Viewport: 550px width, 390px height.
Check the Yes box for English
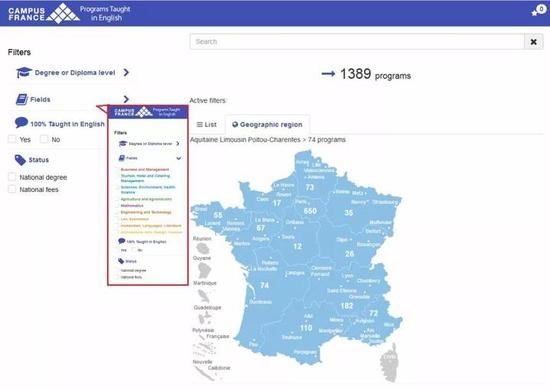(12, 139)
